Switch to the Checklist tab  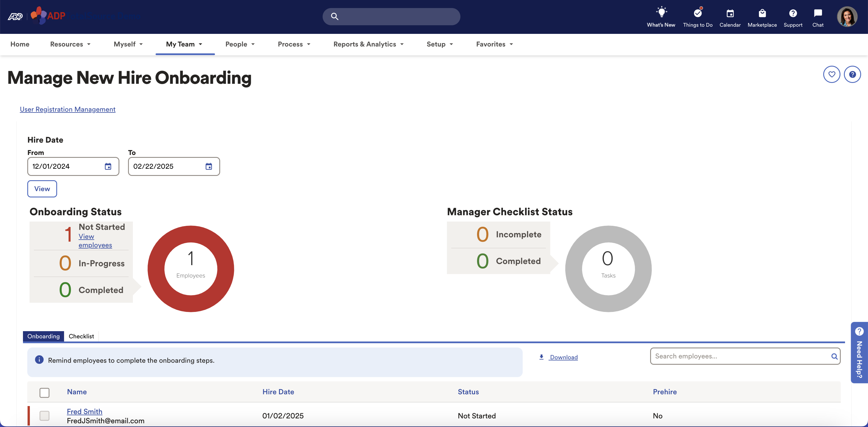pyautogui.click(x=81, y=336)
